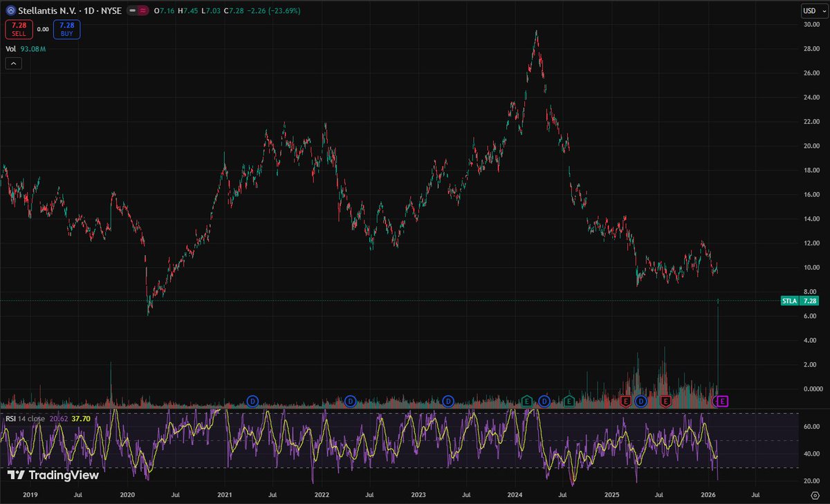The width and height of the screenshot is (830, 504).
Task: Open the first green earnings E marker in 2024
Action: pyautogui.click(x=526, y=400)
